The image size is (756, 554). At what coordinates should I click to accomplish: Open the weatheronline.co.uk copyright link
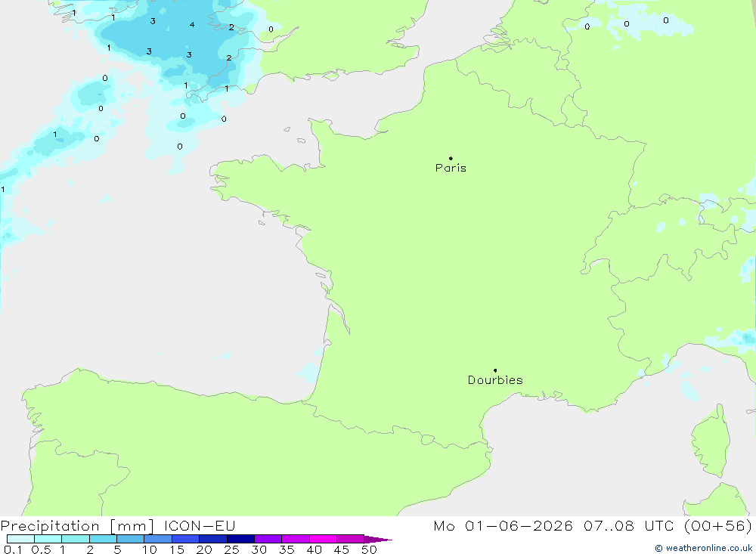pyautogui.click(x=703, y=548)
